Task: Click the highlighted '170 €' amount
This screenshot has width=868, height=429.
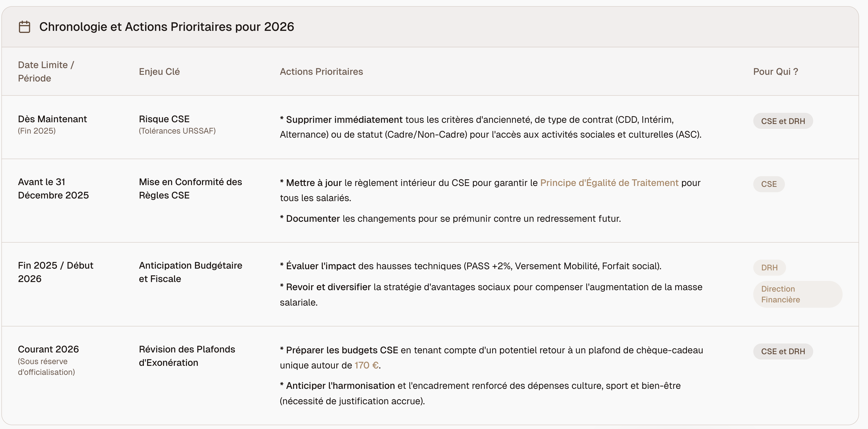Action: [366, 365]
